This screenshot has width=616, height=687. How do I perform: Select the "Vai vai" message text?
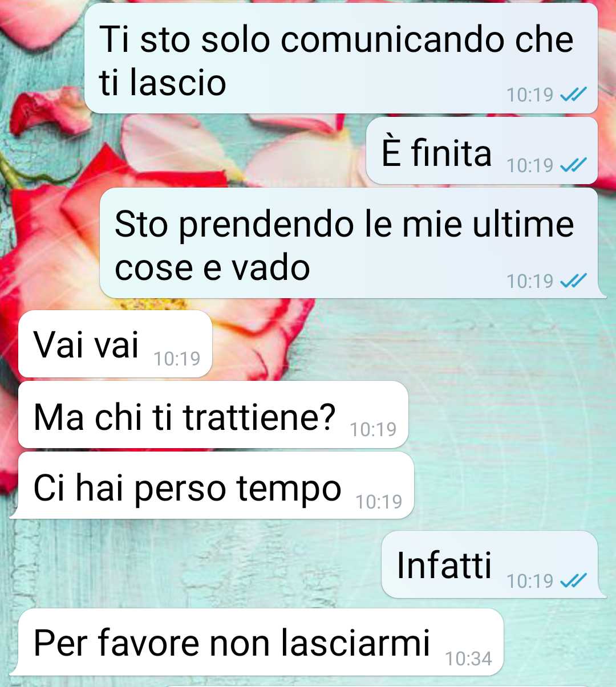click(x=86, y=345)
